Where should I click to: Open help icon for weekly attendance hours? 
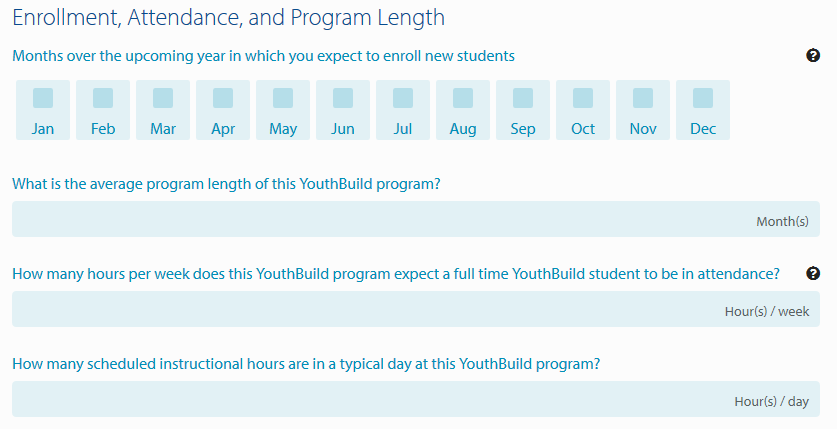click(813, 273)
